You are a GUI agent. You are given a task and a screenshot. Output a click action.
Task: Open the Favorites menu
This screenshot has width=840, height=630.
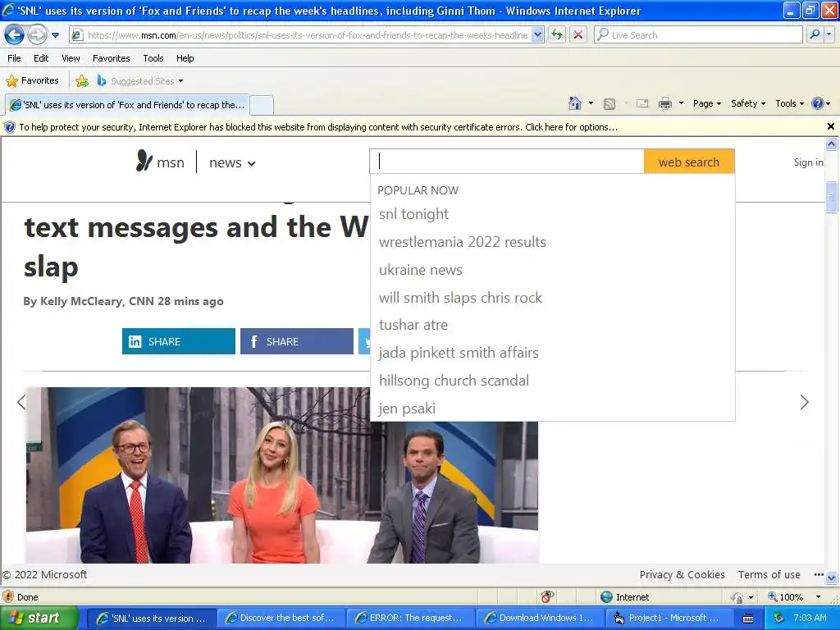click(x=111, y=58)
